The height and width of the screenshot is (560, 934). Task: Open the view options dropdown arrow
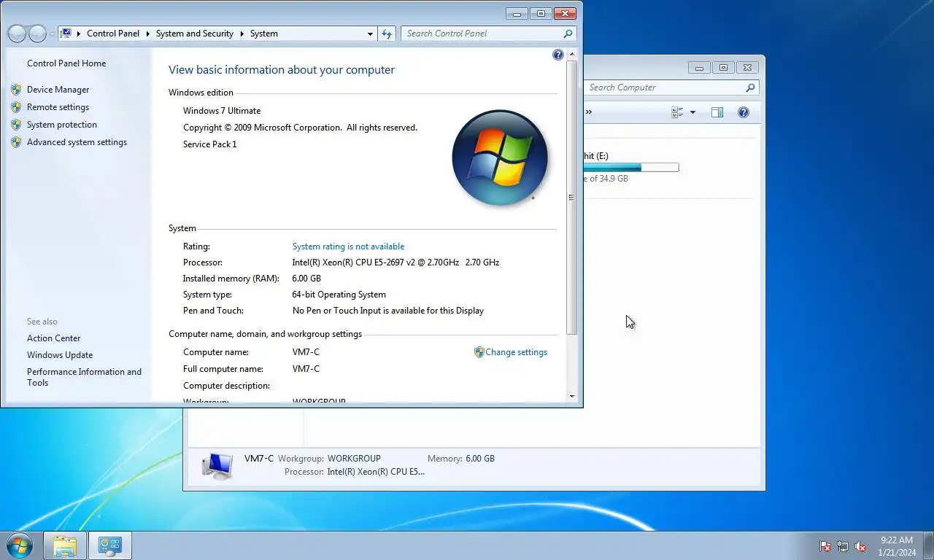point(692,112)
